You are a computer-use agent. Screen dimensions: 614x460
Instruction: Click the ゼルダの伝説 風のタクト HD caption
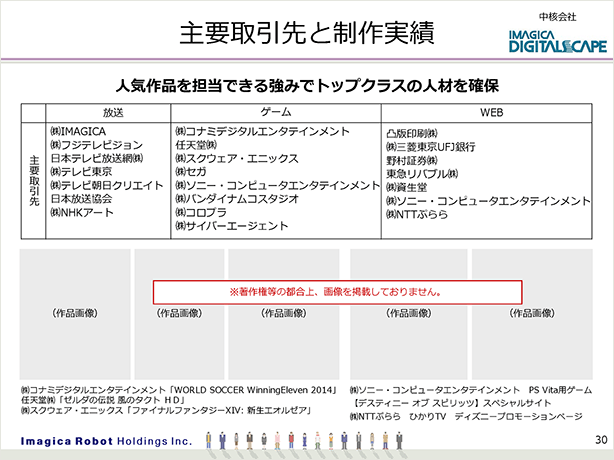pos(103,400)
